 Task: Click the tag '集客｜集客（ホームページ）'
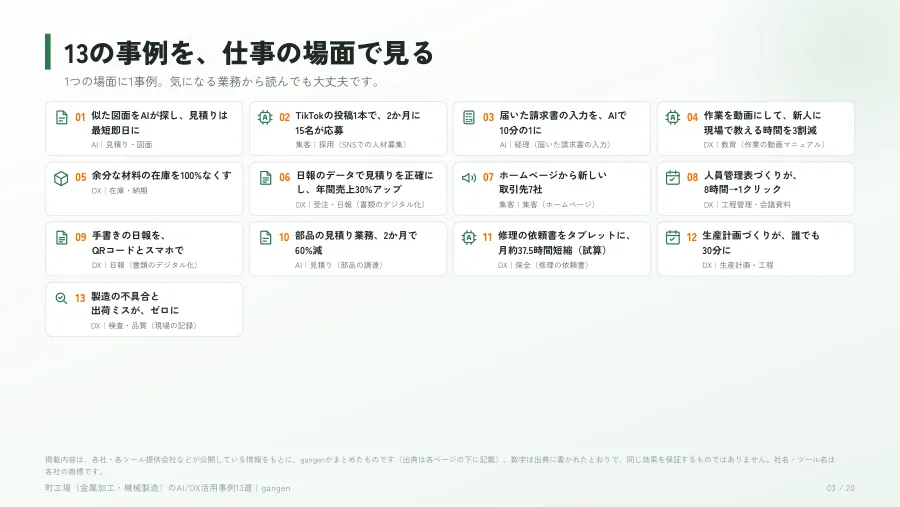(x=547, y=204)
